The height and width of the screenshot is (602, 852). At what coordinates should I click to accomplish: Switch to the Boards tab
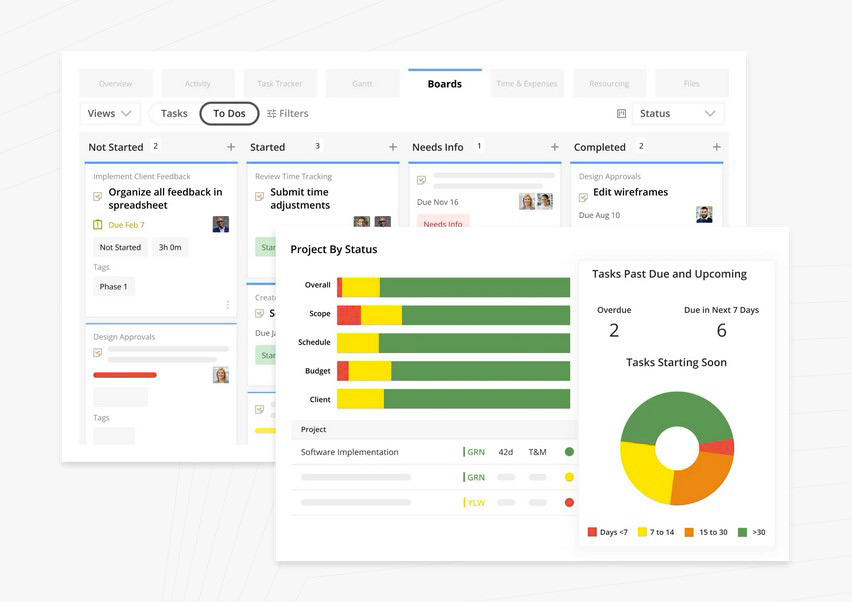pyautogui.click(x=444, y=84)
